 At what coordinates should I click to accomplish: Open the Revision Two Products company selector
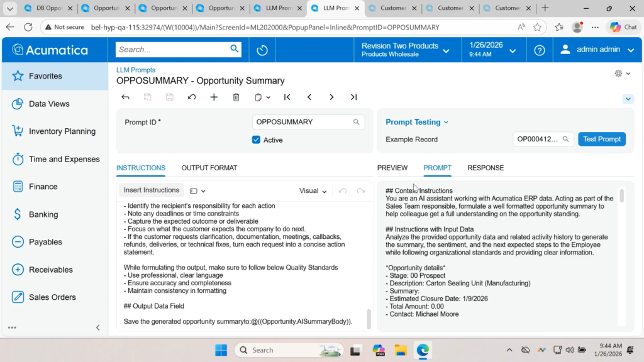point(405,50)
